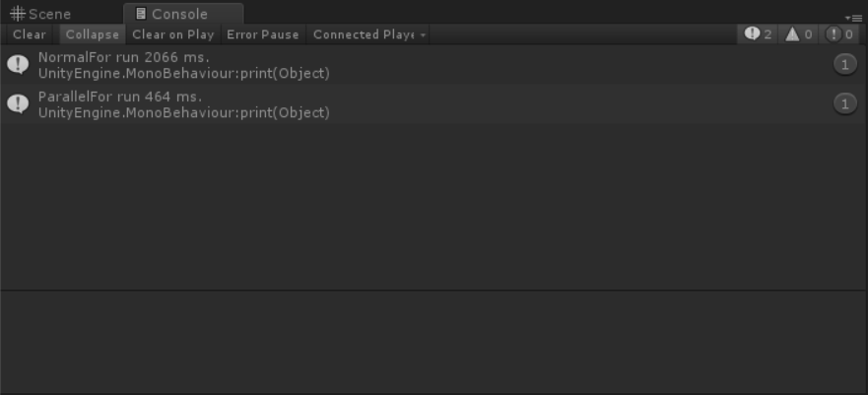The image size is (868, 395).
Task: Click the divider above the detail pane
Action: click(x=434, y=291)
